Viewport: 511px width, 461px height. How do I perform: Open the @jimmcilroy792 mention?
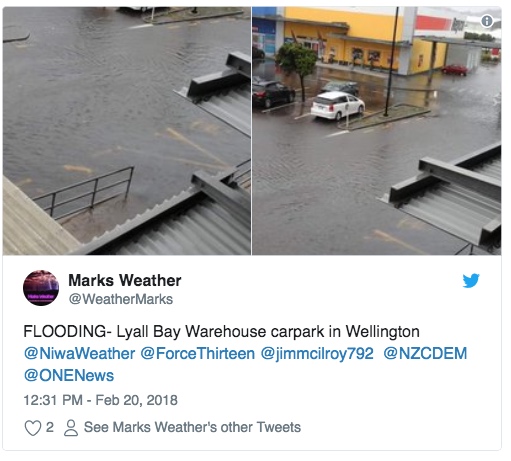[x=317, y=353]
